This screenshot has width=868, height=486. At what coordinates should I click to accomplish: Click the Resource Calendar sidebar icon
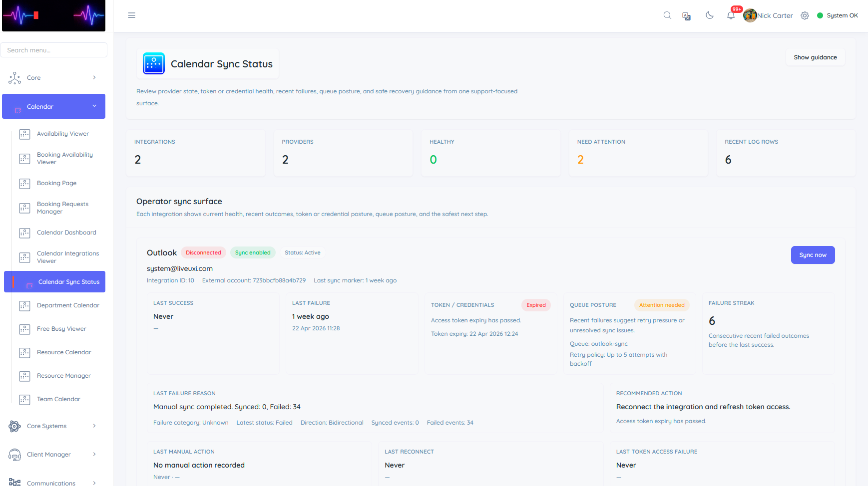coord(24,352)
